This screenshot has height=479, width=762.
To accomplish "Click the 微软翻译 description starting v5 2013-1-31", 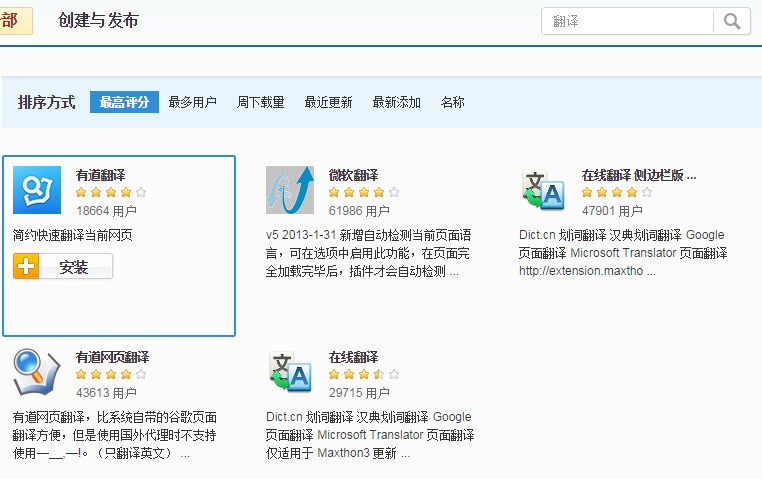I will tap(368, 253).
